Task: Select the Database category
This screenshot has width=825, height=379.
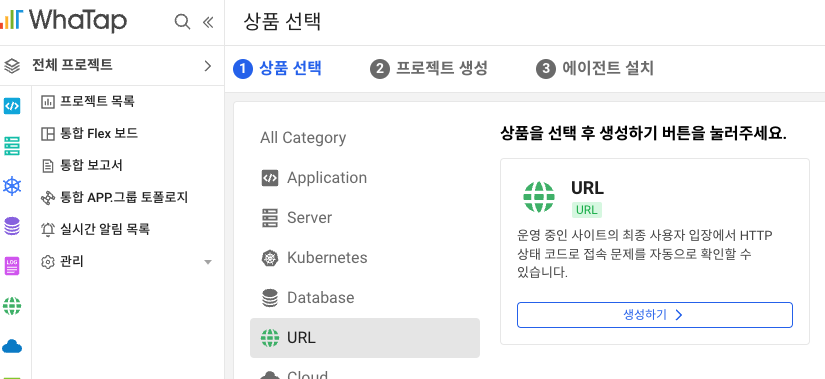Action: pos(365,298)
